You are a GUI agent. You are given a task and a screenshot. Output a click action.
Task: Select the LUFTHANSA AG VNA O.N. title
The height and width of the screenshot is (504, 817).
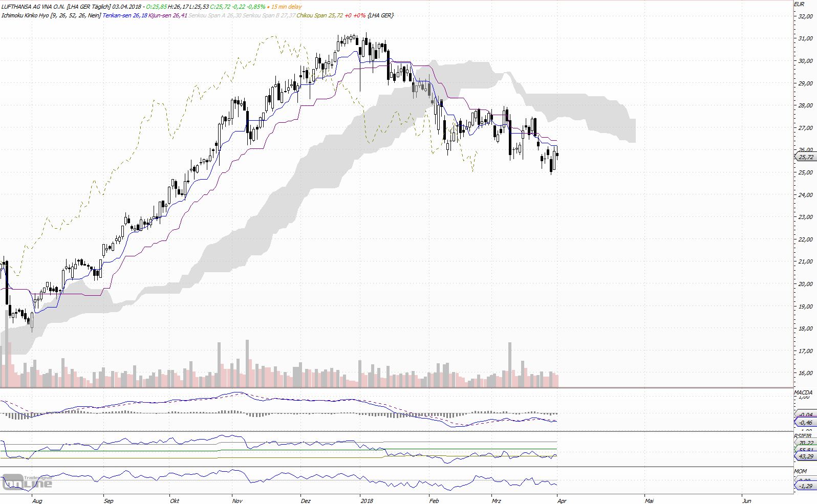tap(33, 7)
